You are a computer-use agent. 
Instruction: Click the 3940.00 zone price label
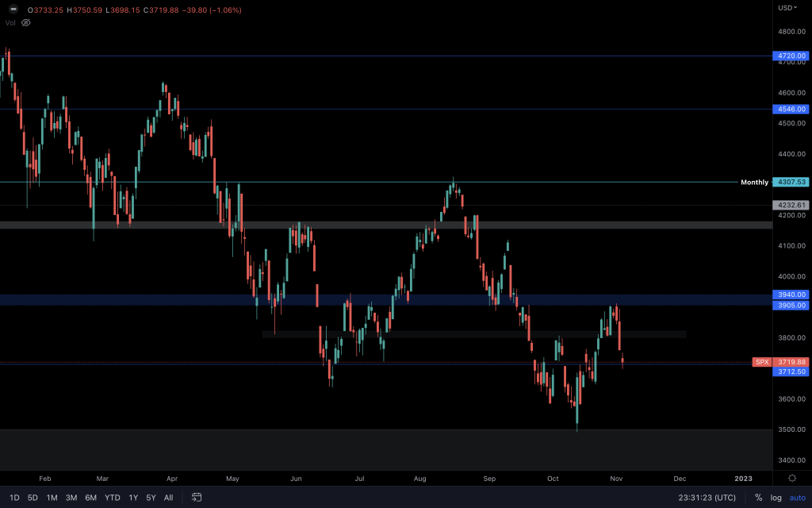tap(791, 294)
